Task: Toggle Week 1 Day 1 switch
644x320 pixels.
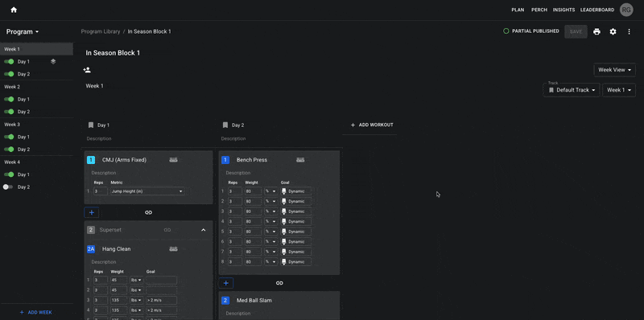Action: [9, 62]
